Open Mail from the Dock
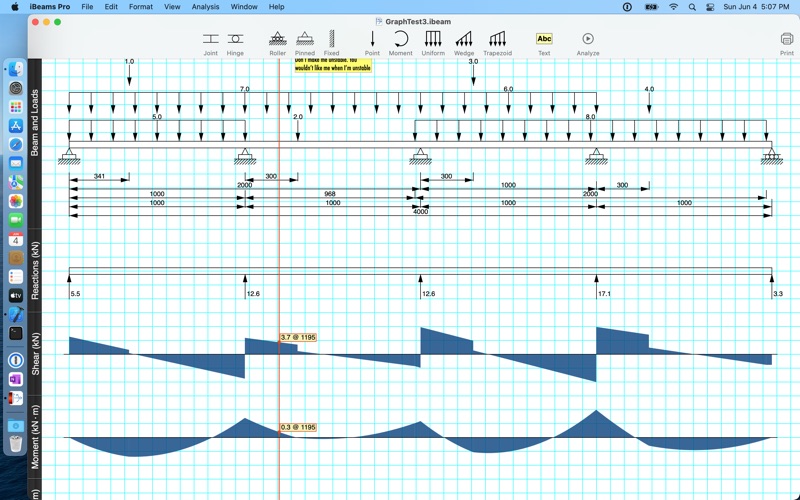 pyautogui.click(x=16, y=163)
